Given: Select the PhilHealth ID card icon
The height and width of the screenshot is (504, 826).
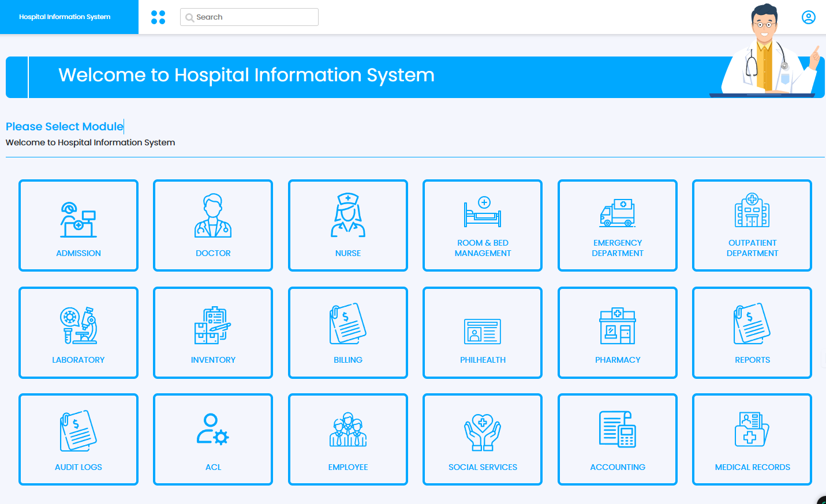Looking at the screenshot, I should [483, 331].
